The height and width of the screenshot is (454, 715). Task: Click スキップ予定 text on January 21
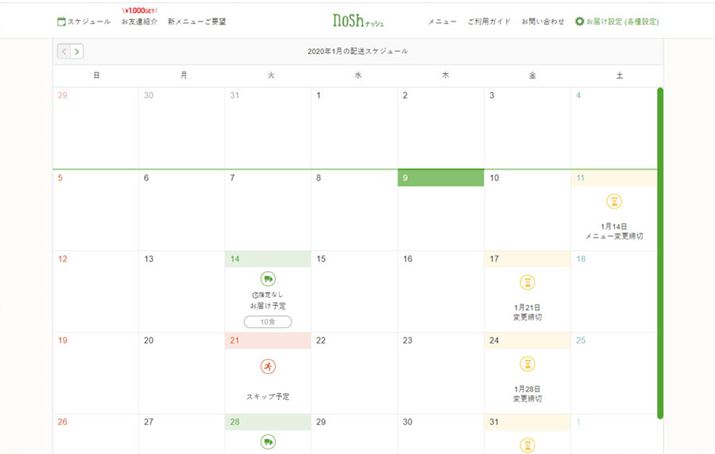click(x=268, y=397)
